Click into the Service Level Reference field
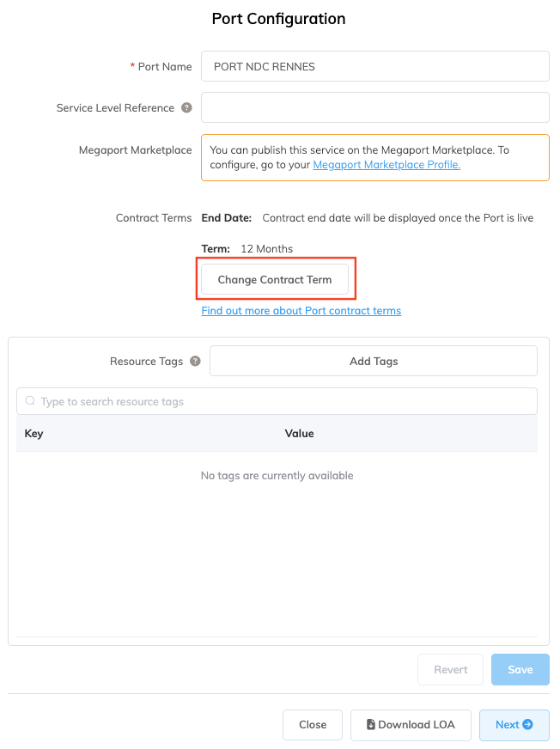560x749 pixels. tap(374, 108)
